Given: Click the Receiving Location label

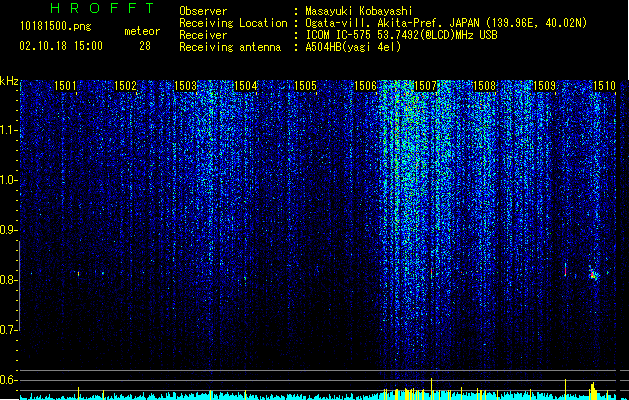Looking at the screenshot, I should 233,23.
